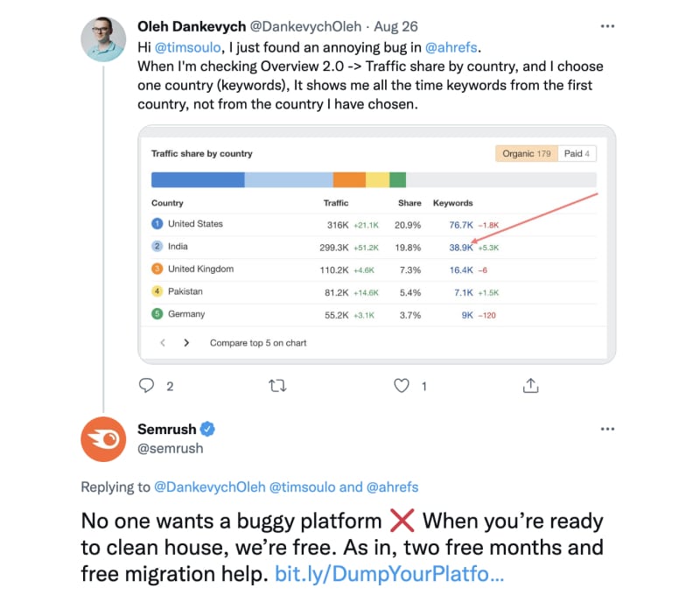Click Semrush's blue verified badge
Viewport: 700px width, 595px height.
tap(207, 429)
